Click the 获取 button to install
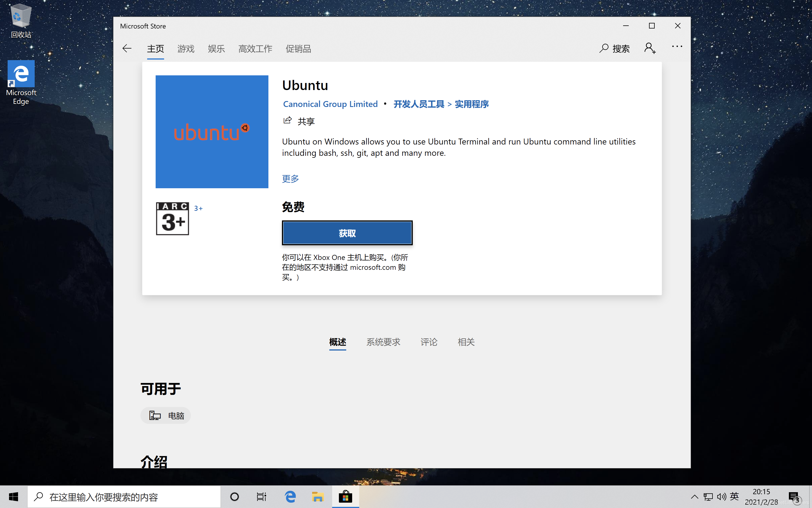The image size is (812, 508). tap(347, 233)
